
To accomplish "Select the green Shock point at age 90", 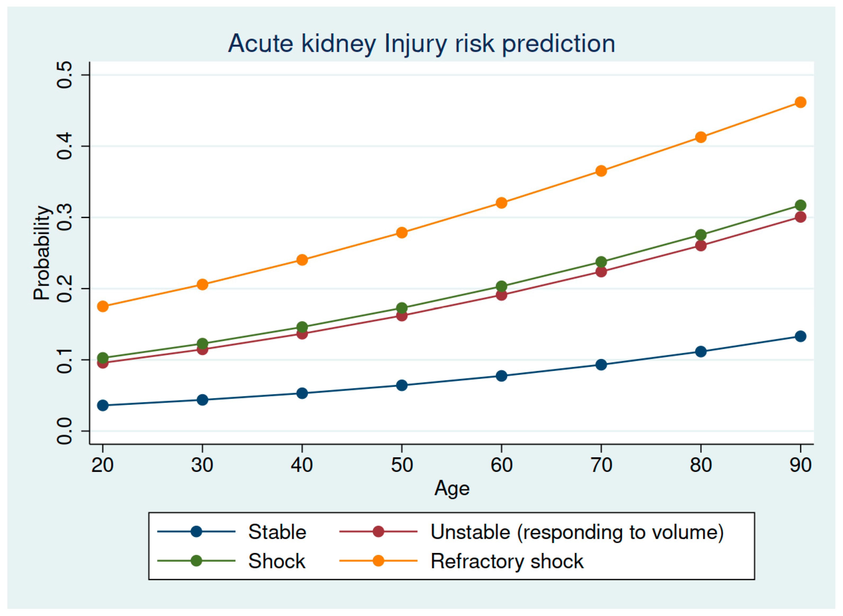I will pos(800,205).
